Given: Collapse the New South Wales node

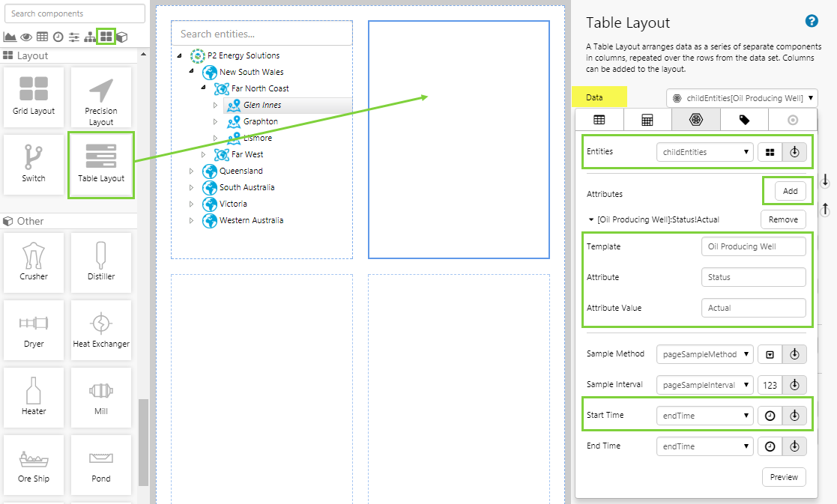Looking at the screenshot, I should click(191, 71).
